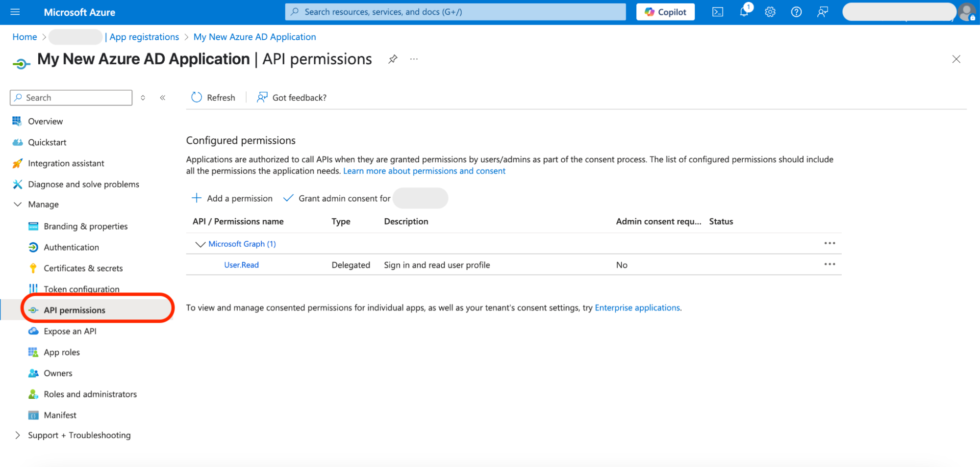
Task: Open Owners people icon
Action: click(33, 373)
